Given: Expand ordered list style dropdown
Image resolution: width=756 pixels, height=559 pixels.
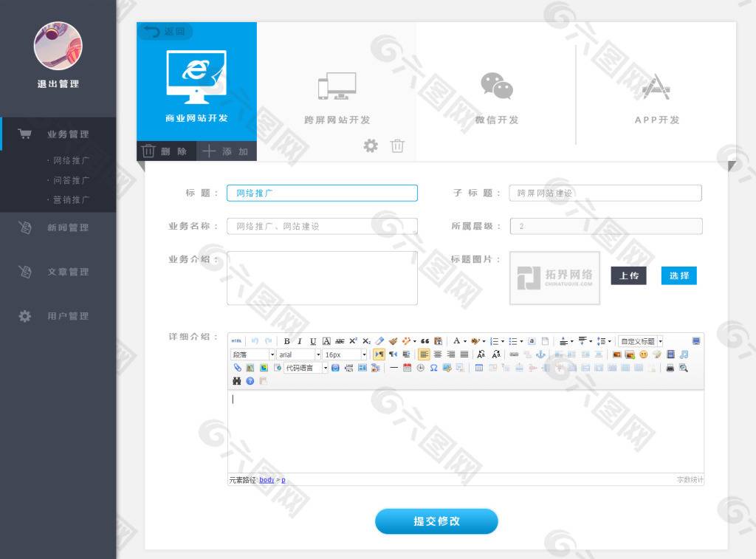Looking at the screenshot, I should tap(503, 341).
